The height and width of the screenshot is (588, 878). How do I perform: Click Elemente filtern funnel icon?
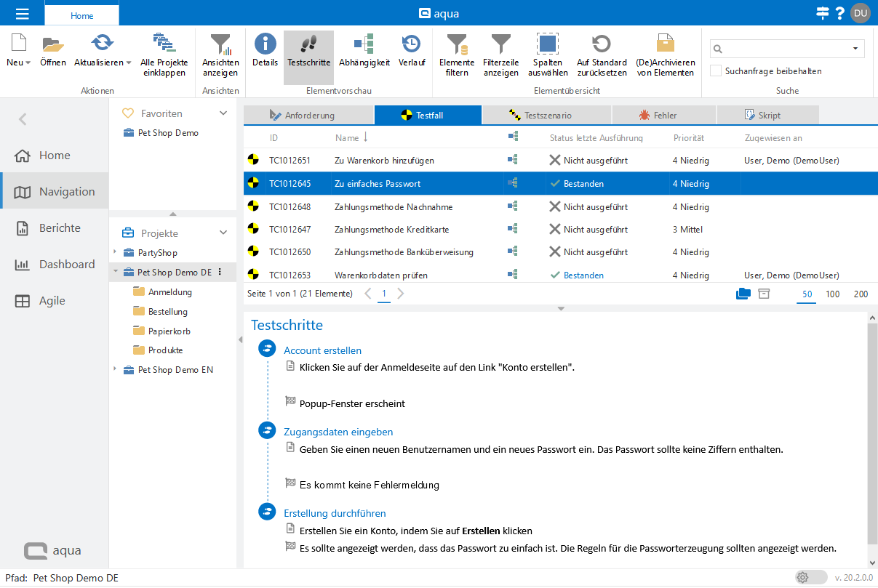[x=456, y=47]
